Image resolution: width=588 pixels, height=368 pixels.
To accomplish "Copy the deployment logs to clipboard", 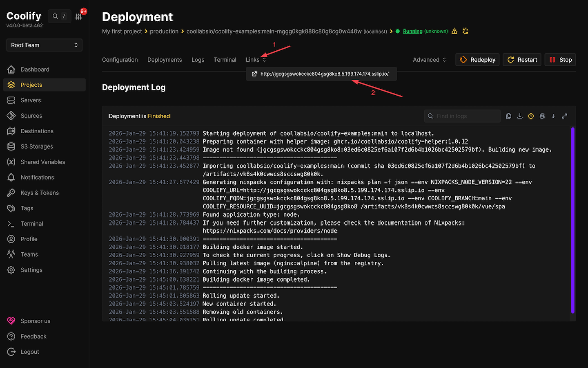I will tap(508, 116).
